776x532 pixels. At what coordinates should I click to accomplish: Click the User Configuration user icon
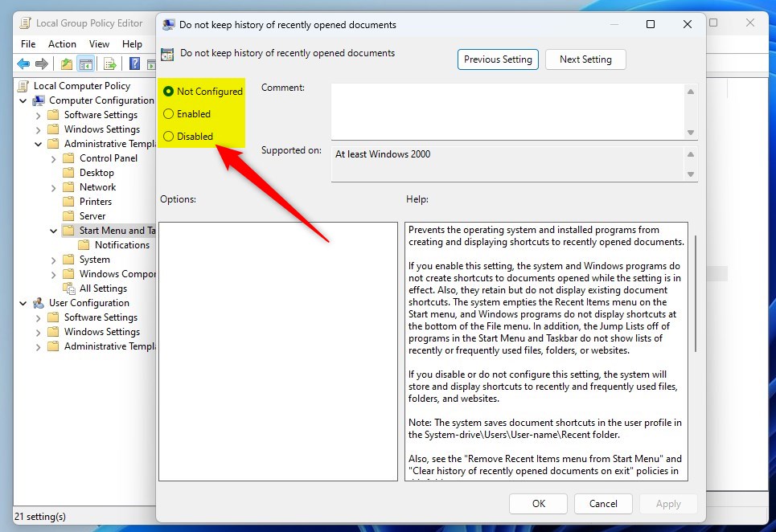coord(39,303)
